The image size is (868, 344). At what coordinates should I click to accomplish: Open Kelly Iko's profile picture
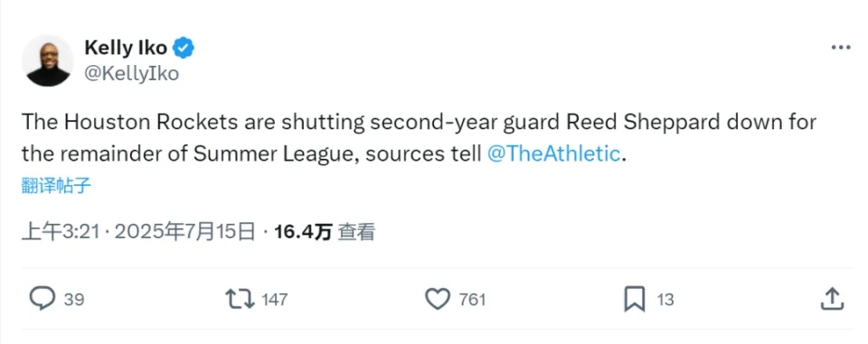point(48,60)
